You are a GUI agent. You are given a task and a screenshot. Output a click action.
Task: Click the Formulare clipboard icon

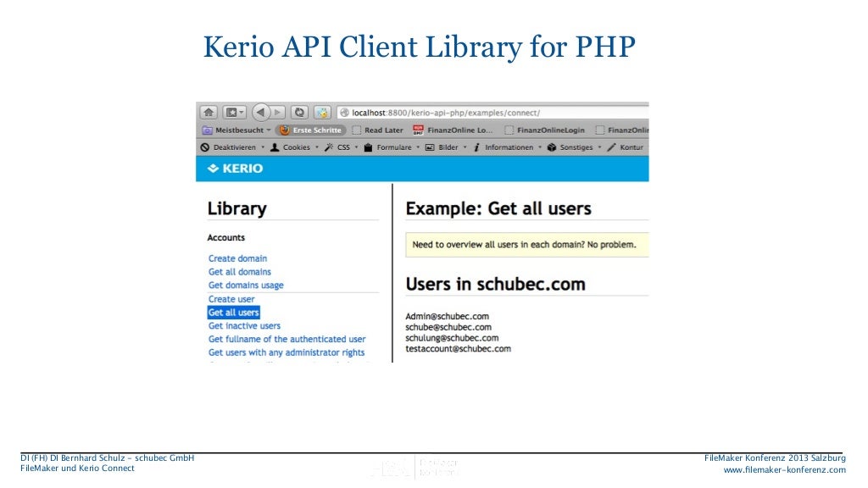tap(368, 147)
